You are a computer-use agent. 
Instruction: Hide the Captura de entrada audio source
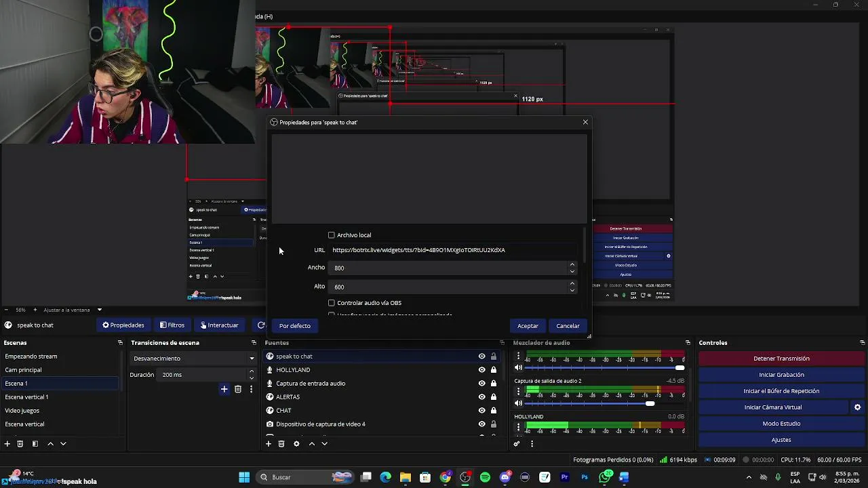[482, 384]
